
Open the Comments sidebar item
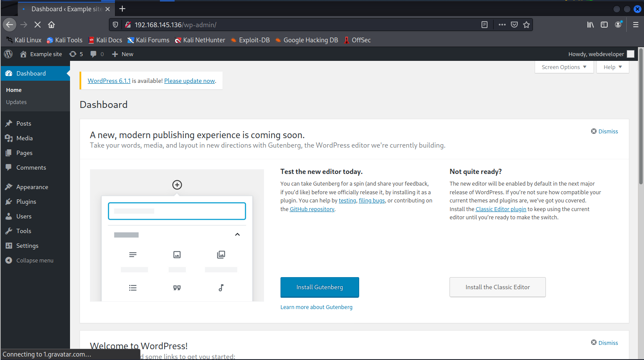click(35, 167)
